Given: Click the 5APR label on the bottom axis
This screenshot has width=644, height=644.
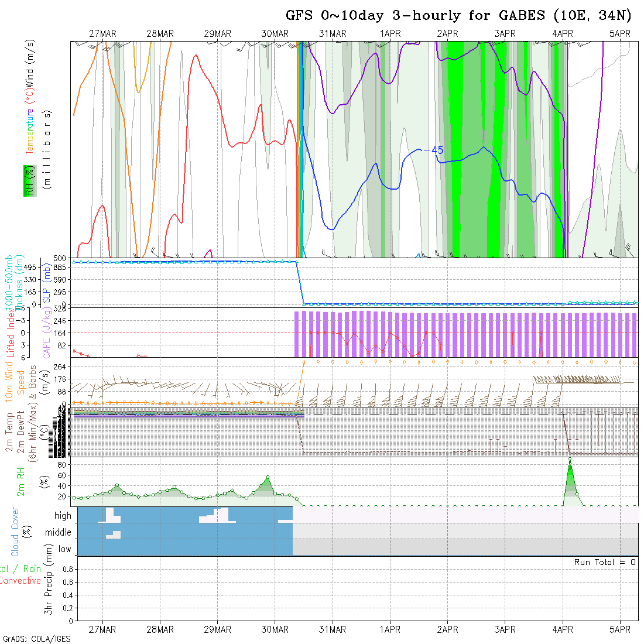Looking at the screenshot, I should click(620, 629).
